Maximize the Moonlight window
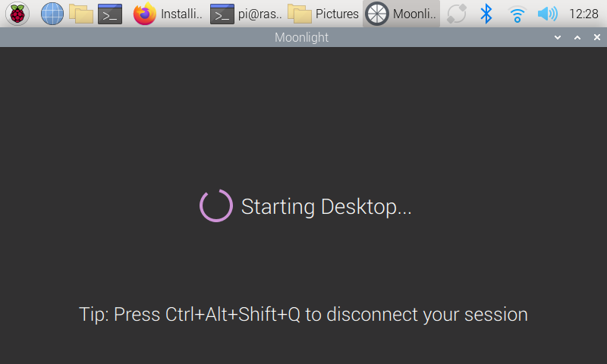 577,37
